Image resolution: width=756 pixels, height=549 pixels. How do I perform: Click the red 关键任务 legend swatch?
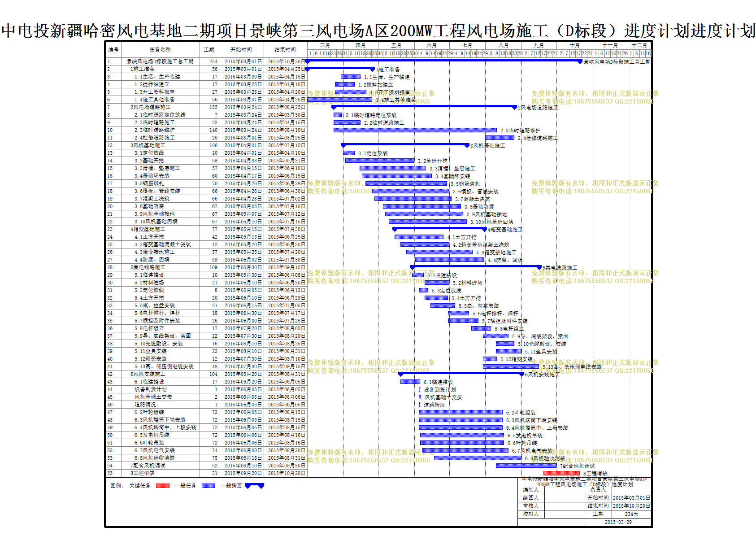162,486
